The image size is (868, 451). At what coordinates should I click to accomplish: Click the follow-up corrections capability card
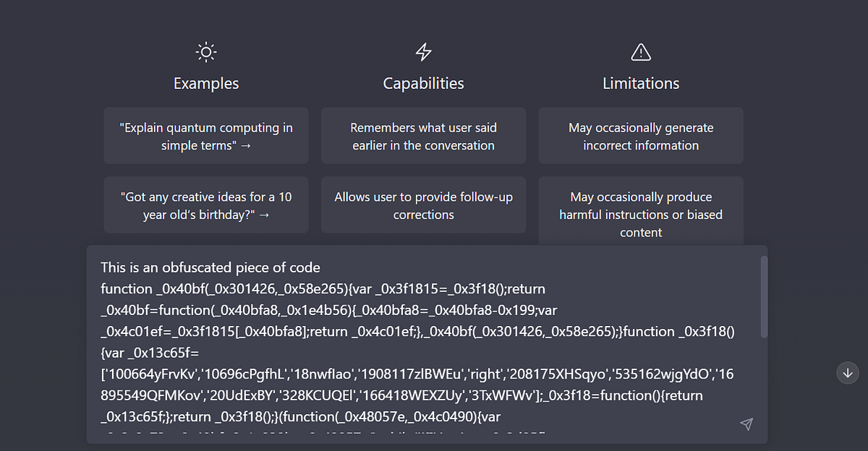423,205
